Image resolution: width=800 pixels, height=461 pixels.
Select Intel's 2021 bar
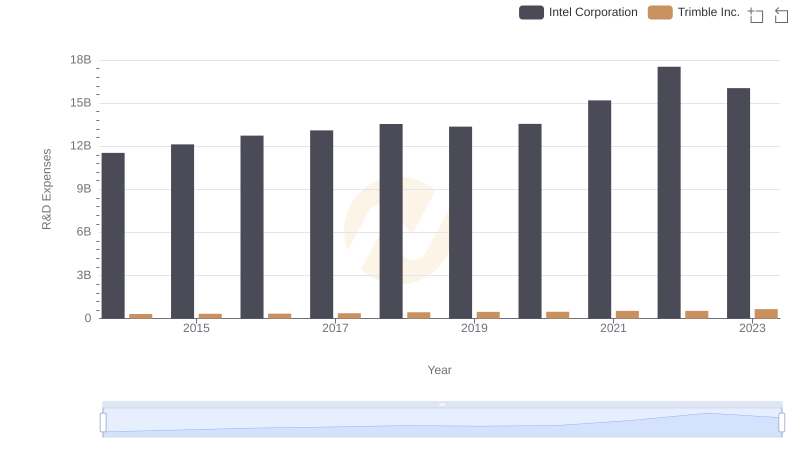(x=599, y=210)
